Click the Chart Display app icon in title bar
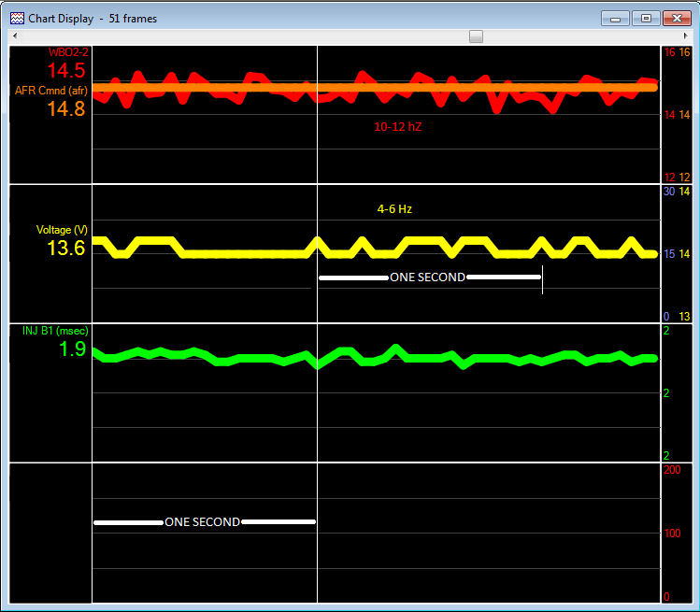The width and height of the screenshot is (700, 612). pos(16,18)
